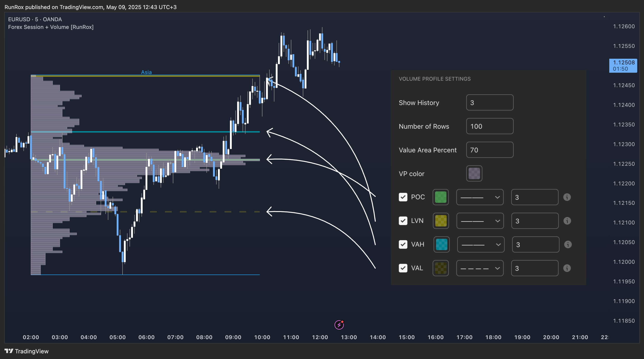Click the TradingView logo icon

[9, 351]
